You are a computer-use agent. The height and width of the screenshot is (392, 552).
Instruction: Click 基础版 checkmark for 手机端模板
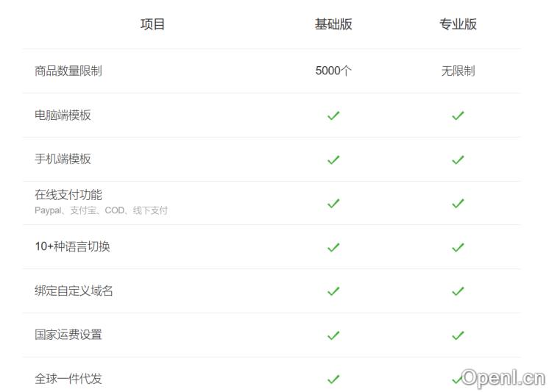point(333,160)
